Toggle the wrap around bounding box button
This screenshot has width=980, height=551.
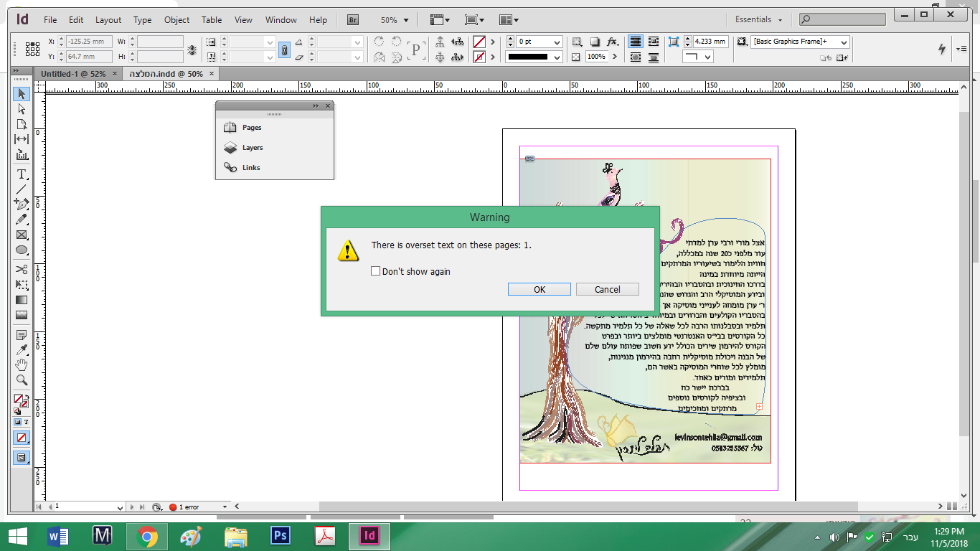(654, 42)
